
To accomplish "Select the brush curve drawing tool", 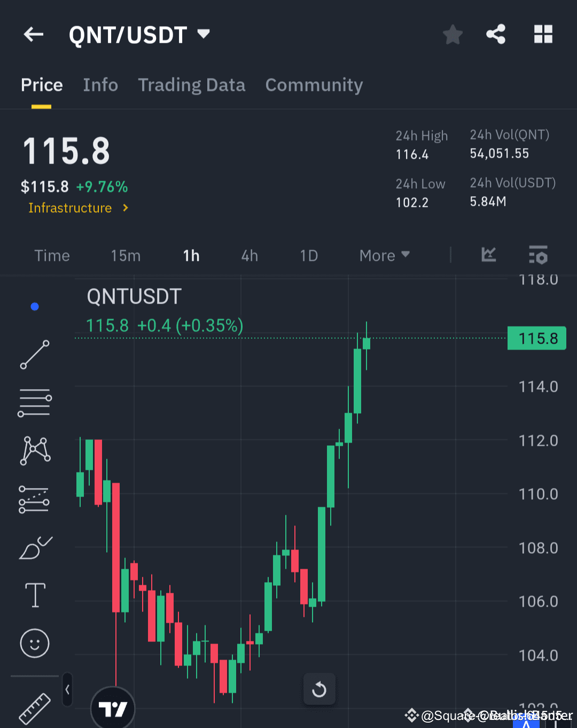I will coord(34,547).
